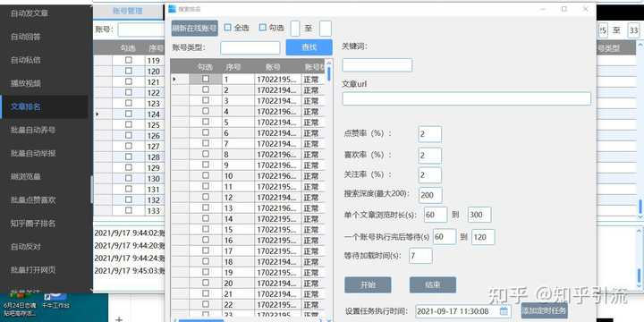This screenshot has height=322, width=644.
Task: Click the 开始 button
Action: [368, 285]
